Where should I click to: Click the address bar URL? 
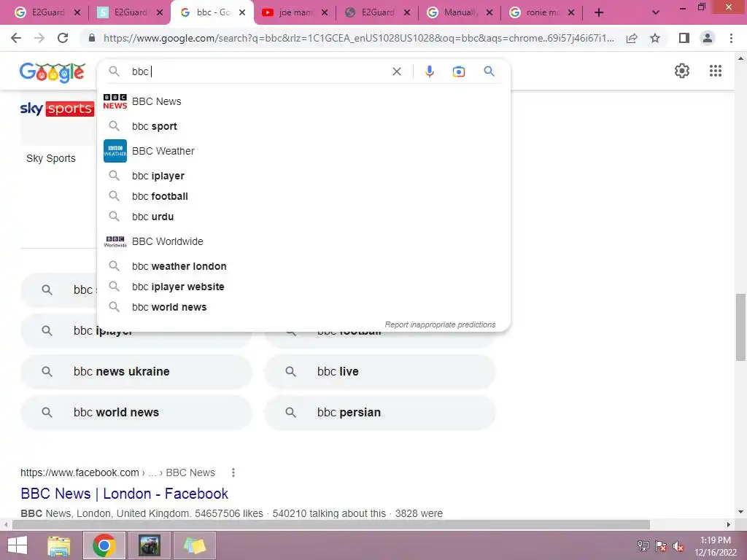point(359,38)
